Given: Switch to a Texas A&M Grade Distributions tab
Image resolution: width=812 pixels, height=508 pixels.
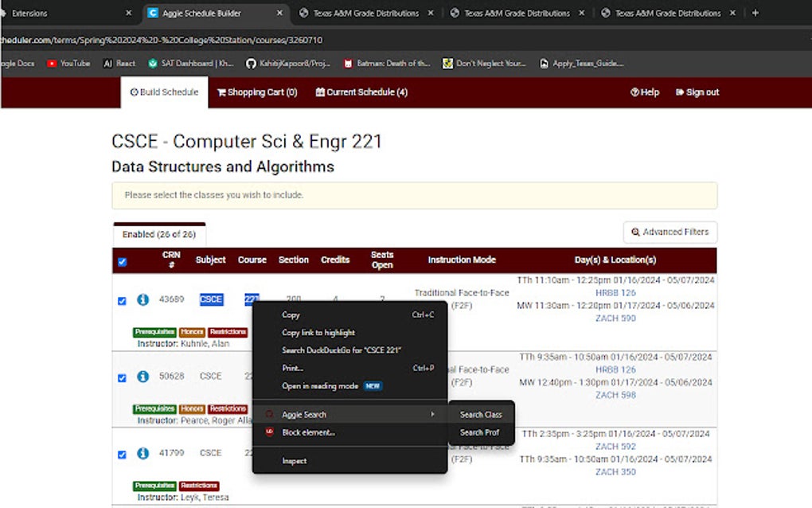Looking at the screenshot, I should [366, 13].
